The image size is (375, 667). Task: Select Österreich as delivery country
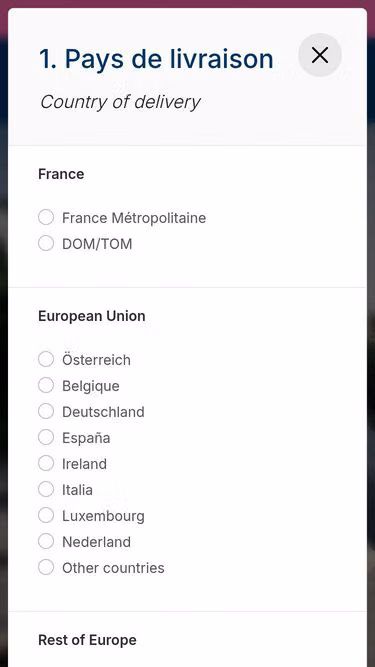[46, 359]
